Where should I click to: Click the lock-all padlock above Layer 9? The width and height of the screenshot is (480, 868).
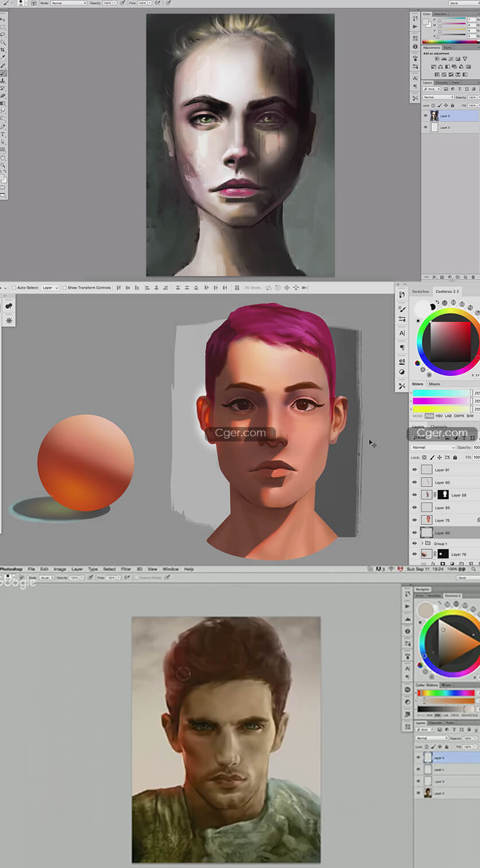click(452, 105)
